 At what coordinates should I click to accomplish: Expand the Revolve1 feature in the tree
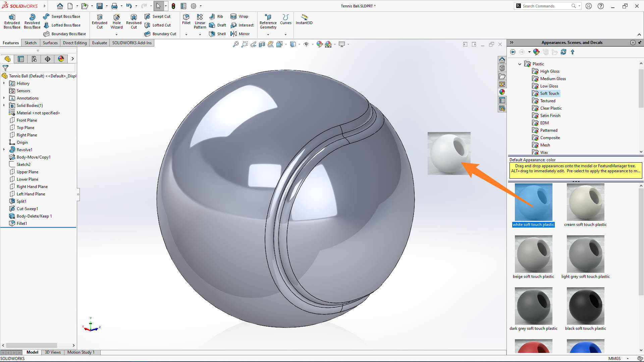click(x=4, y=149)
